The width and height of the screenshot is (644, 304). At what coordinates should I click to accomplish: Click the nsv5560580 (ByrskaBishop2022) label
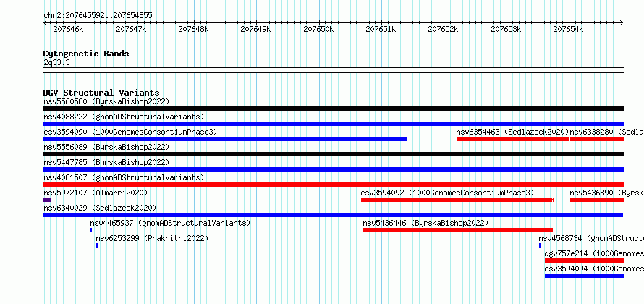(106, 101)
